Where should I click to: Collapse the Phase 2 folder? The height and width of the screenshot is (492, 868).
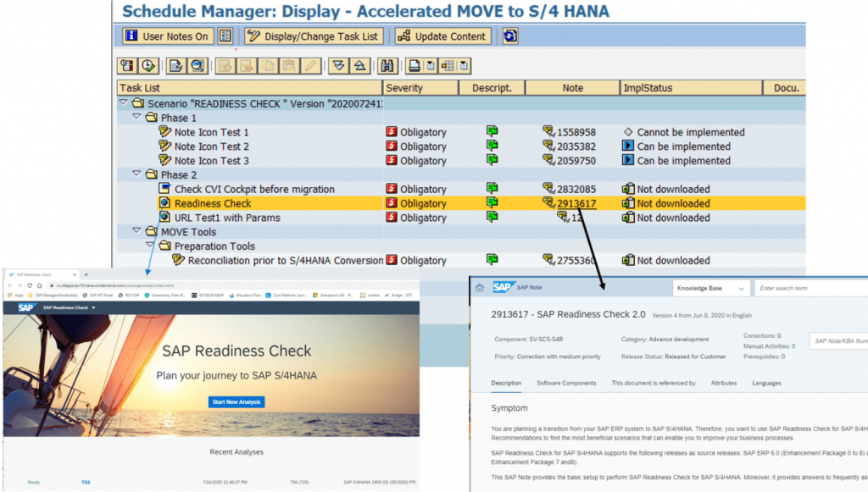(136, 174)
